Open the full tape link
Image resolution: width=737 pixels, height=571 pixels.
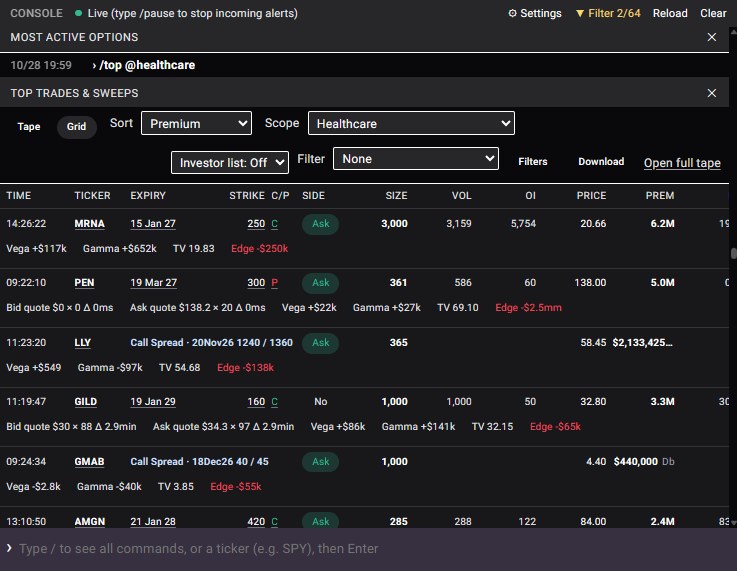[682, 163]
